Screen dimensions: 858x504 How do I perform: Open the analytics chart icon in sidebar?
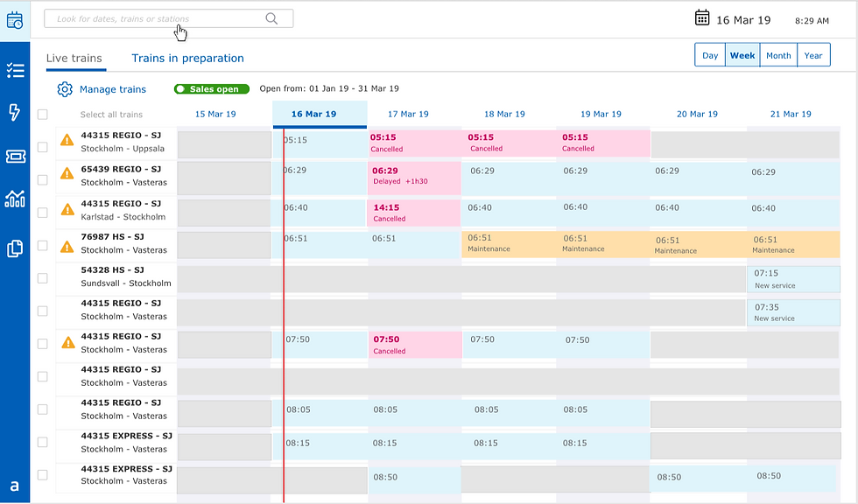coord(15,199)
